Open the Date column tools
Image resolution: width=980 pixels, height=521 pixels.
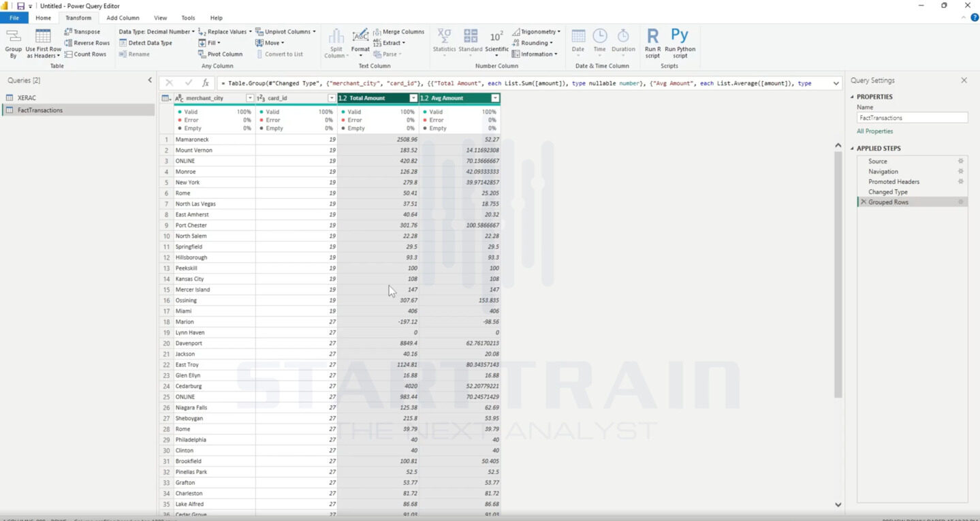[578, 41]
